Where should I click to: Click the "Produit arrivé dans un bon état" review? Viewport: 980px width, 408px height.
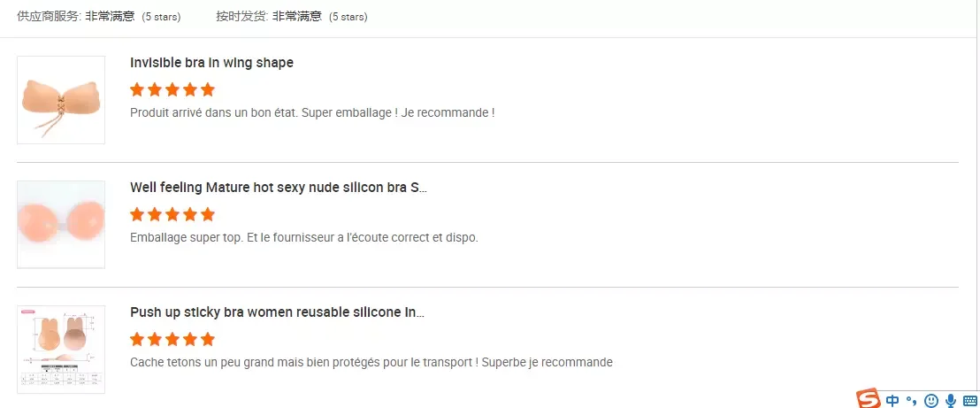(311, 112)
